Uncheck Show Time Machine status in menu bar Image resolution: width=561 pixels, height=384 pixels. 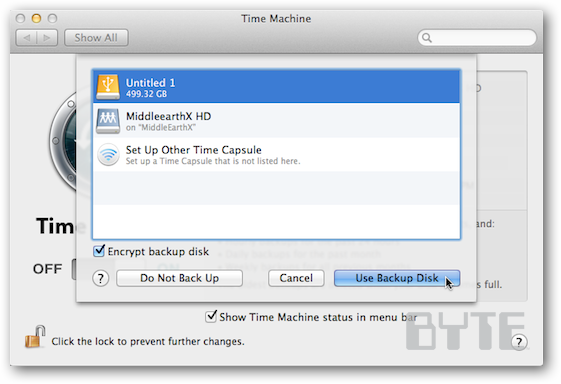pos(211,316)
